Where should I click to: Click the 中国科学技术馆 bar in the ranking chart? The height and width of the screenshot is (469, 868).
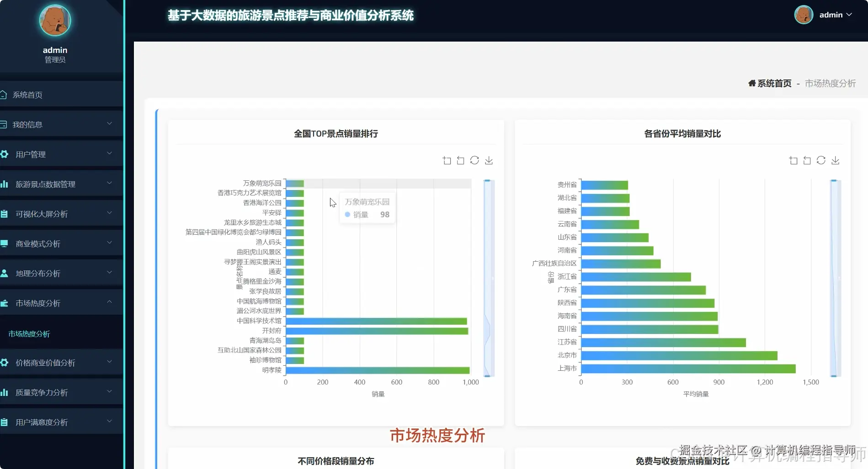pos(376,321)
